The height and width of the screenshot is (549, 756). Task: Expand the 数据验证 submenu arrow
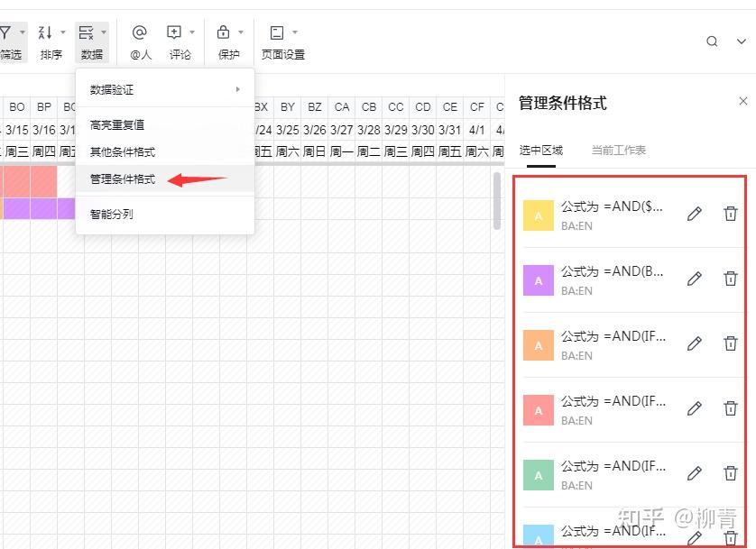(237, 89)
